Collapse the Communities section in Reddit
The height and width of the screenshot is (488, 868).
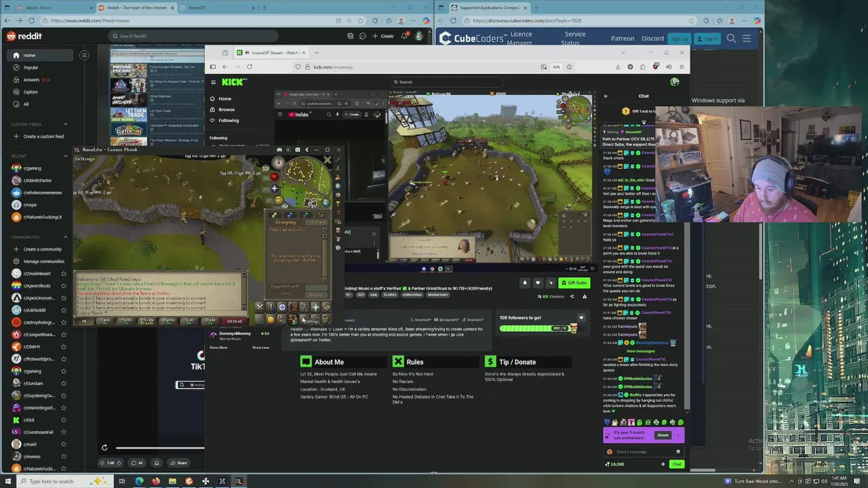pos(66,237)
